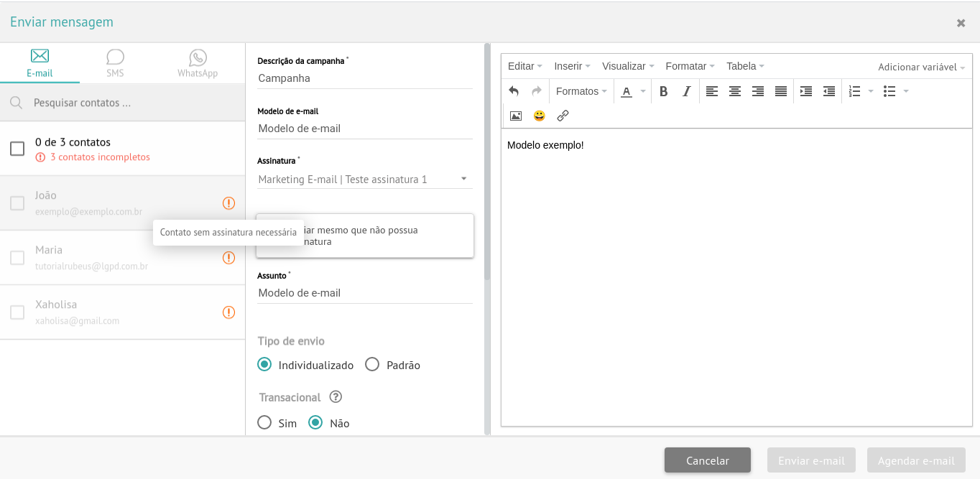980x479 pixels.
Task: Switch to the E-mail tab
Action: (x=40, y=63)
